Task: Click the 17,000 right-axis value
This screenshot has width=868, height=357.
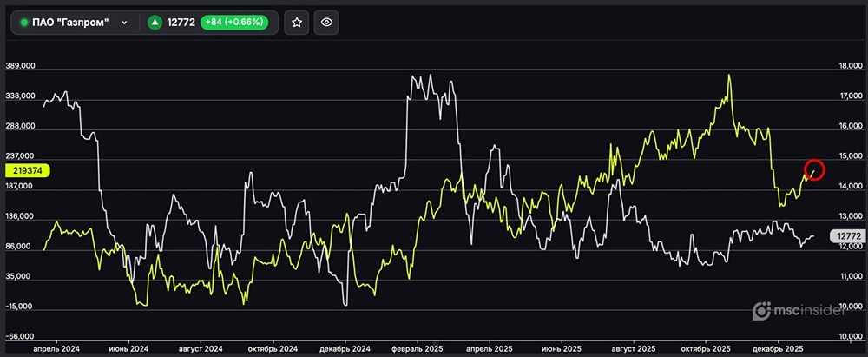Action: click(x=852, y=96)
